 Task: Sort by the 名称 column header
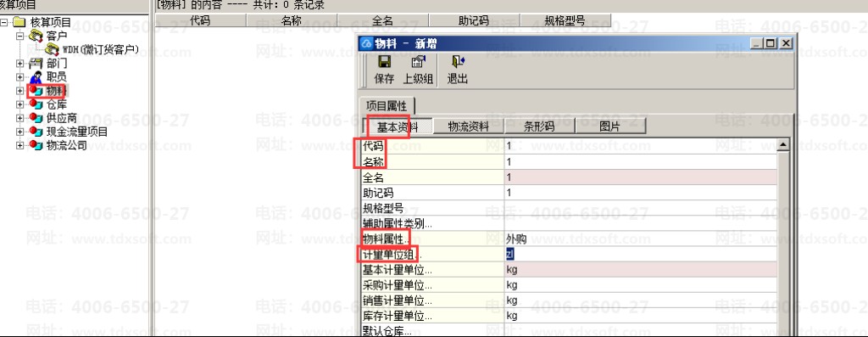(x=292, y=20)
